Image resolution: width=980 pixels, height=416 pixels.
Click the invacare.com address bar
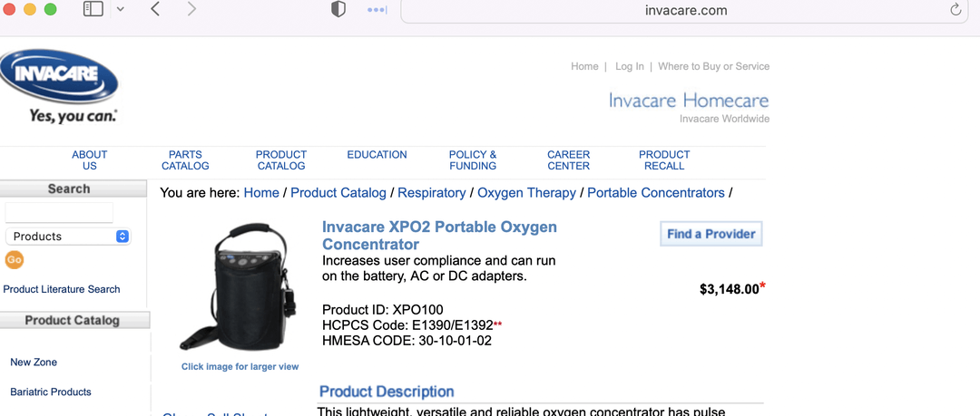pyautogui.click(x=685, y=11)
